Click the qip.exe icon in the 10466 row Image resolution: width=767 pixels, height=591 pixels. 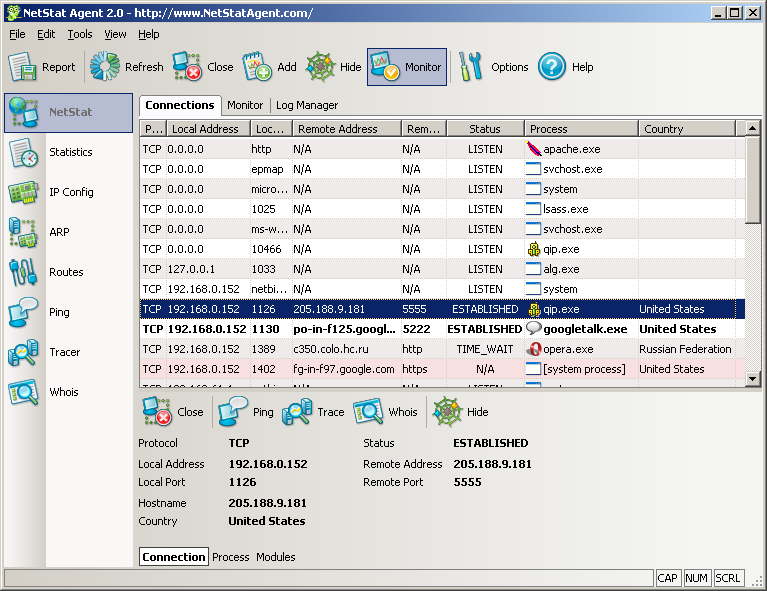point(533,249)
